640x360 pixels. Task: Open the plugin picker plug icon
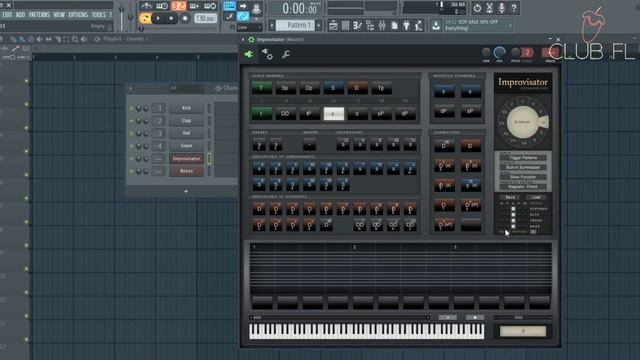point(407,26)
